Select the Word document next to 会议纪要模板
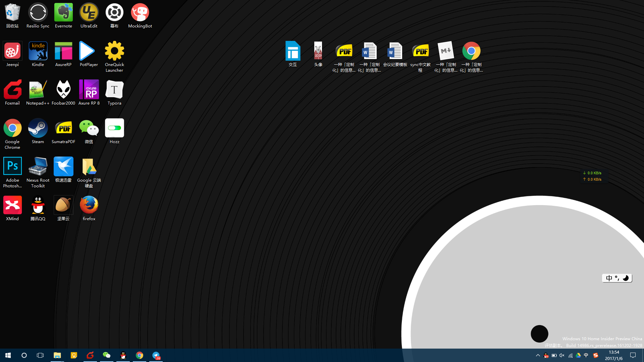Viewport: 644px width, 362px height. point(369,57)
